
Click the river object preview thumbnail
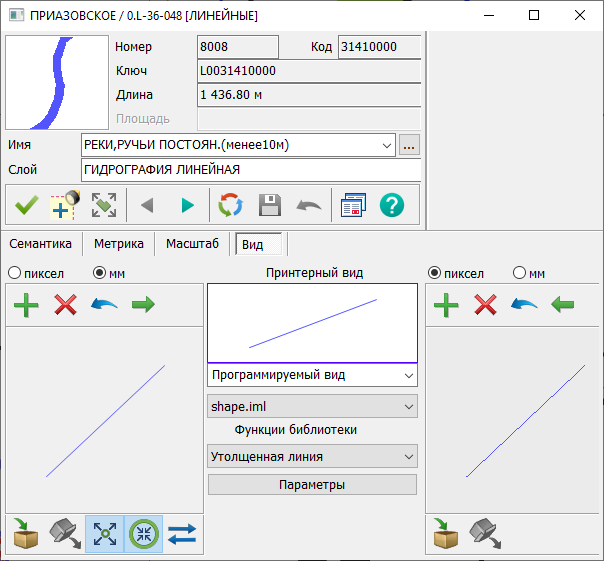click(x=57, y=83)
